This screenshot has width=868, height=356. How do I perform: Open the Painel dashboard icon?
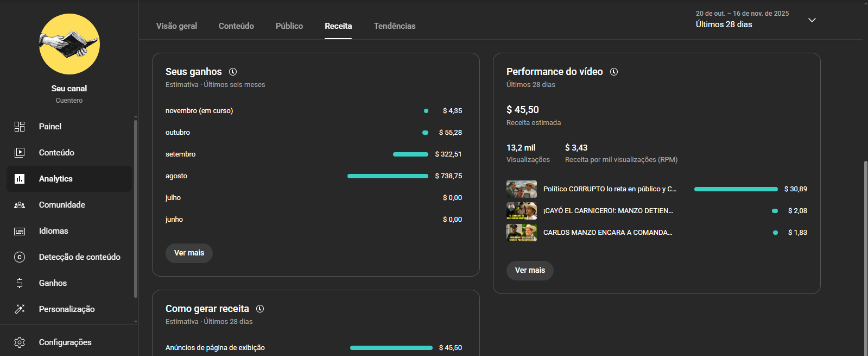pyautogui.click(x=20, y=127)
